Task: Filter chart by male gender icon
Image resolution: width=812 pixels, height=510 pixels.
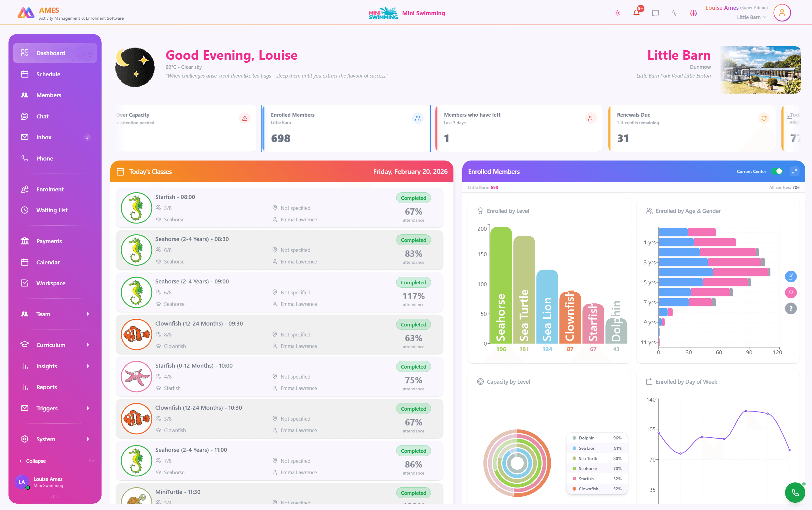Action: 791,277
